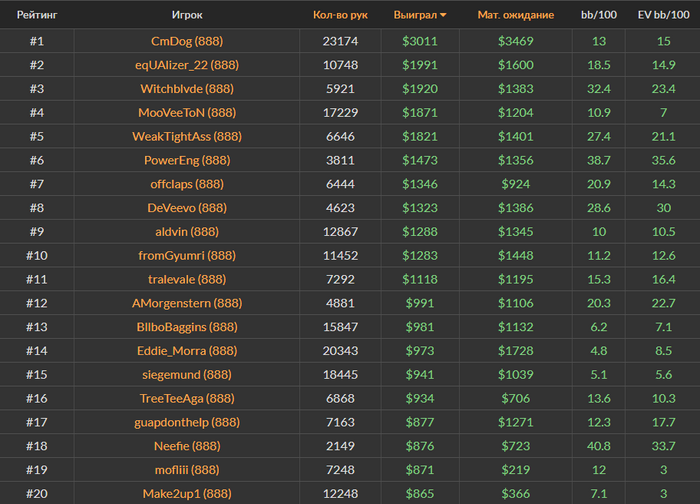This screenshot has height=504, width=700.
Task: Click the Игрок column header
Action: click(x=187, y=16)
